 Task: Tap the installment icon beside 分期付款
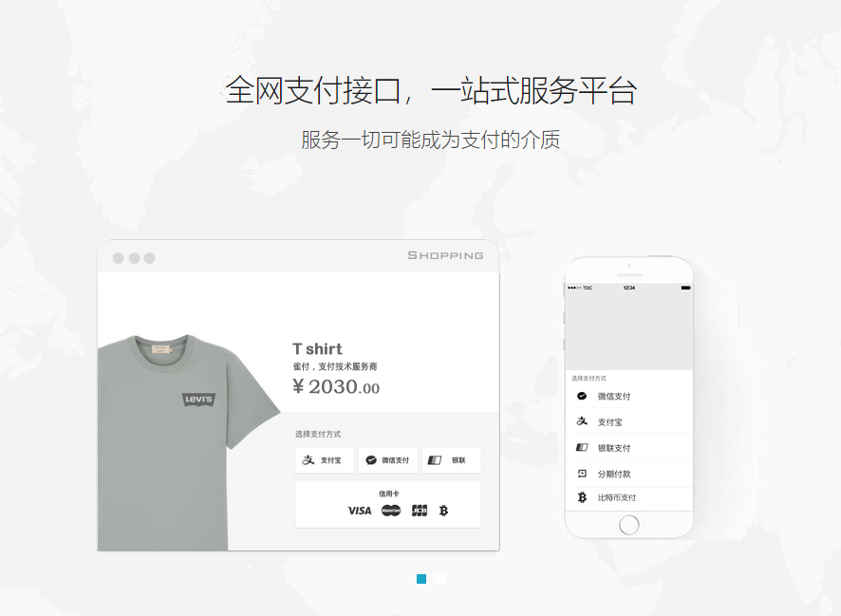[582, 474]
